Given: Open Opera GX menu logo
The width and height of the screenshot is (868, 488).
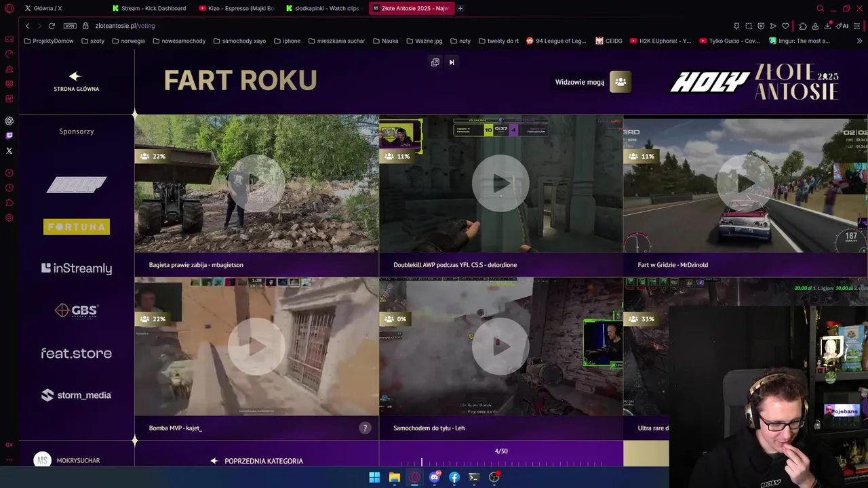Looking at the screenshot, I should coord(9,8).
